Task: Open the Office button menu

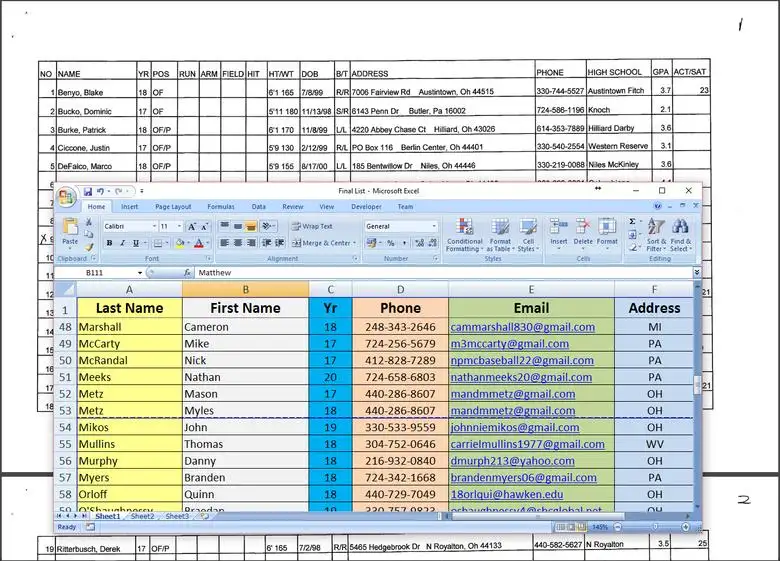Action: [66, 197]
